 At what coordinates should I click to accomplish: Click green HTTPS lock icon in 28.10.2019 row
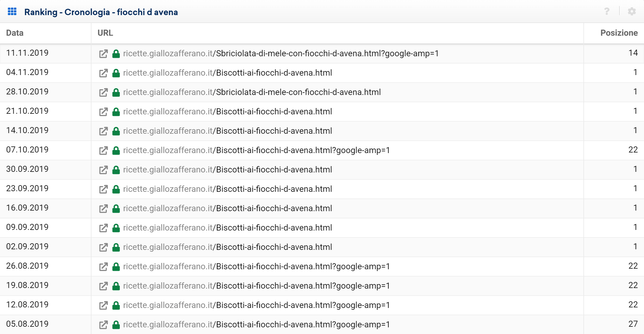[x=116, y=92]
